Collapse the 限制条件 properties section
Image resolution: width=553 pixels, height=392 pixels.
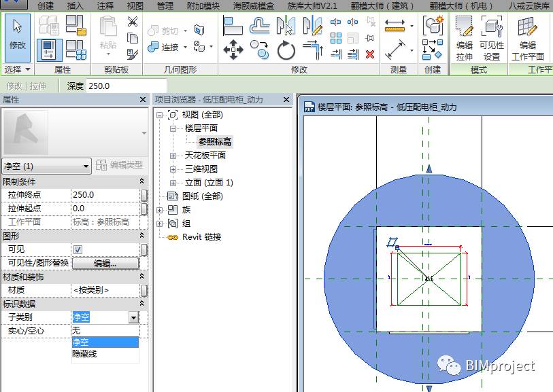[x=141, y=181]
